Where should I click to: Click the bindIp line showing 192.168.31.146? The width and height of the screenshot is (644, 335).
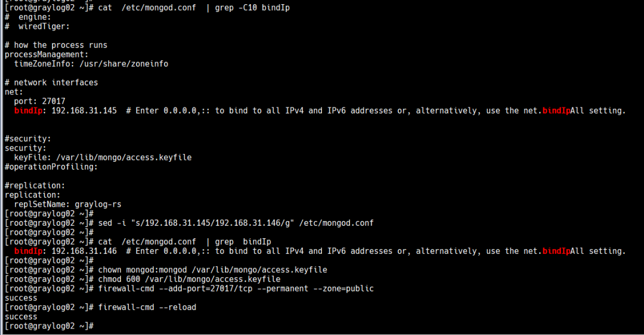(320, 251)
